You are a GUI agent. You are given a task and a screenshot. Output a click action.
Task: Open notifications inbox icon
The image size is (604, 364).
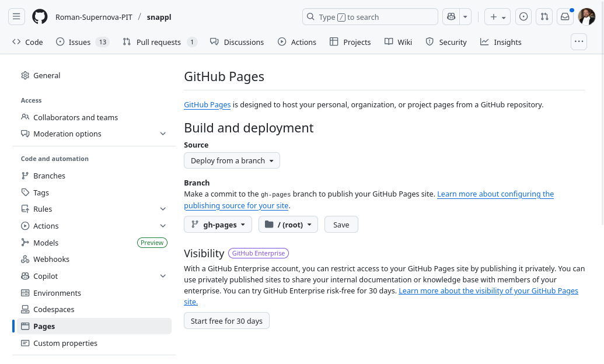565,17
